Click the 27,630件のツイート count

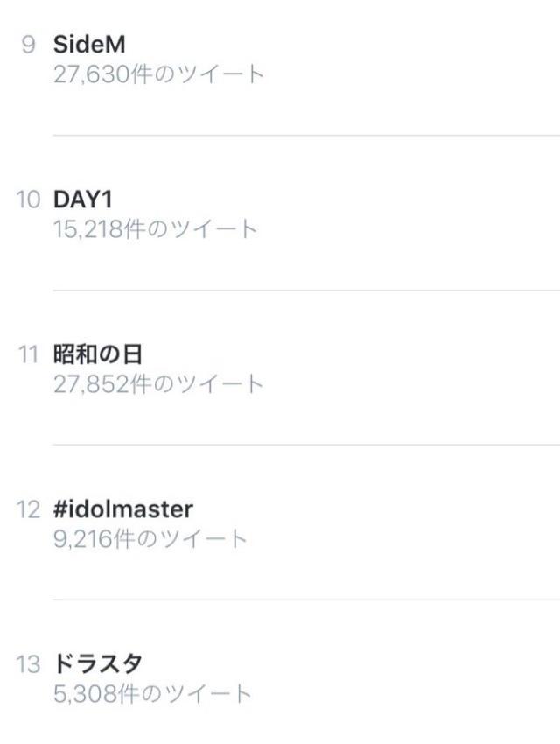click(158, 74)
